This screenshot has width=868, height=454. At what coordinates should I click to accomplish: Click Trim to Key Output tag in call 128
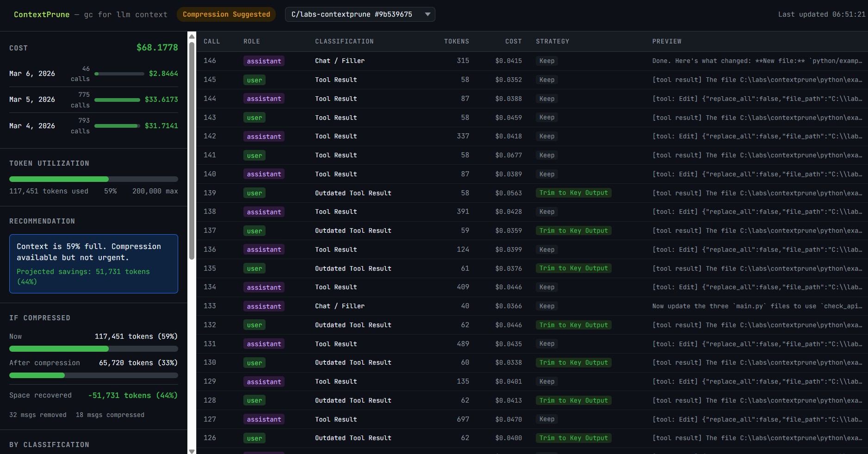(x=574, y=400)
